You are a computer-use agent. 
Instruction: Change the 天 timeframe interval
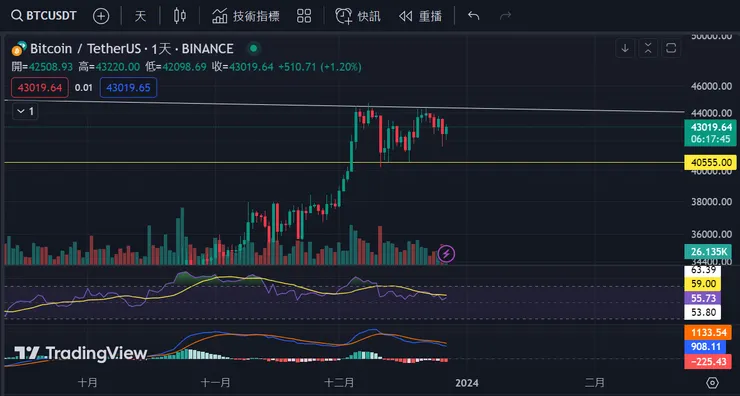tap(140, 17)
